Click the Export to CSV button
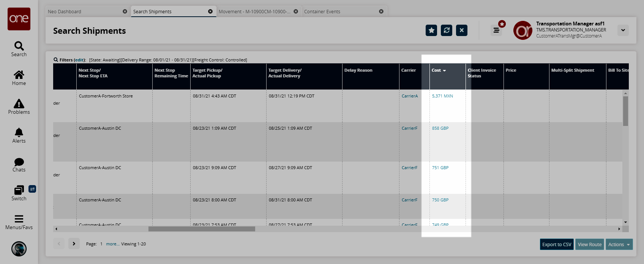This screenshot has width=644, height=264. pos(557,244)
